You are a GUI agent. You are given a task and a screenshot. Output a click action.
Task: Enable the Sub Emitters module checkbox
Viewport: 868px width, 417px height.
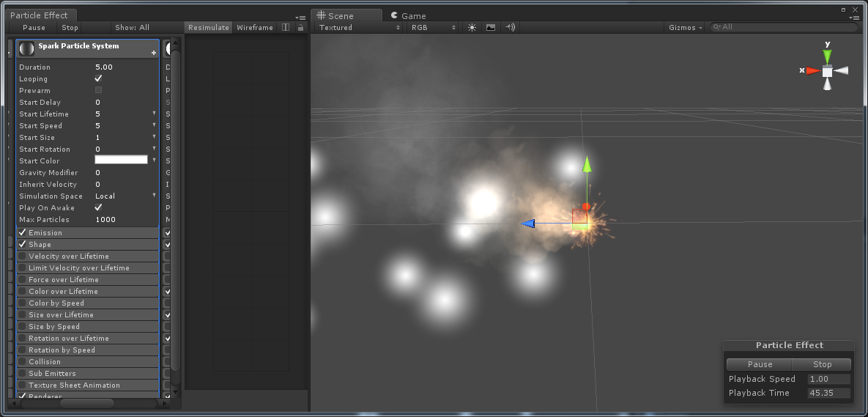pyautogui.click(x=22, y=373)
